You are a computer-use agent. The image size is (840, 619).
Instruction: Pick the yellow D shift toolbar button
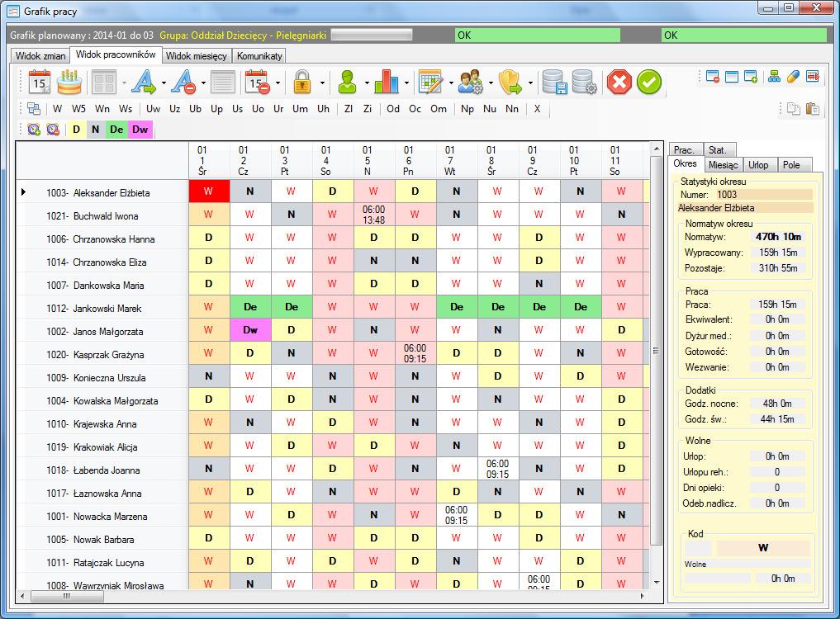click(x=76, y=129)
